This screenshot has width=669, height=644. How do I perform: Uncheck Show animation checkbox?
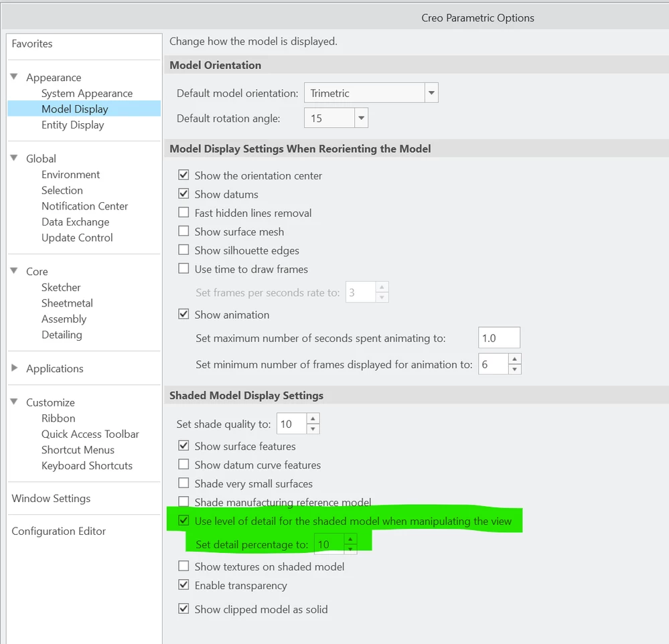click(x=183, y=315)
